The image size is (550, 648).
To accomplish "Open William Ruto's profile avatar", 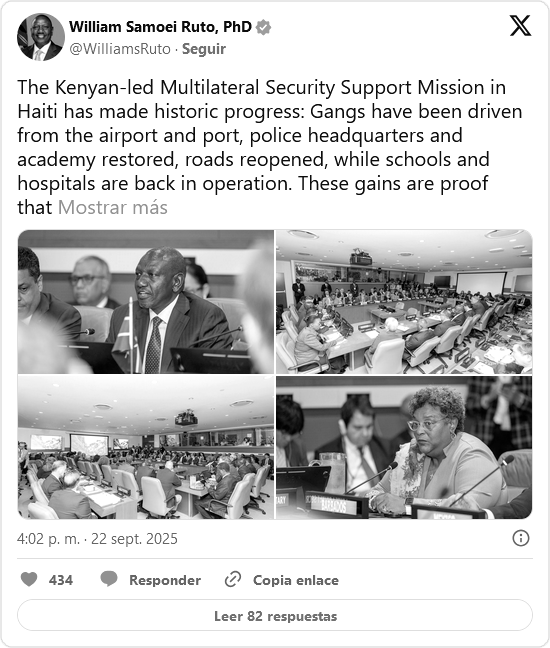I will [x=40, y=37].
